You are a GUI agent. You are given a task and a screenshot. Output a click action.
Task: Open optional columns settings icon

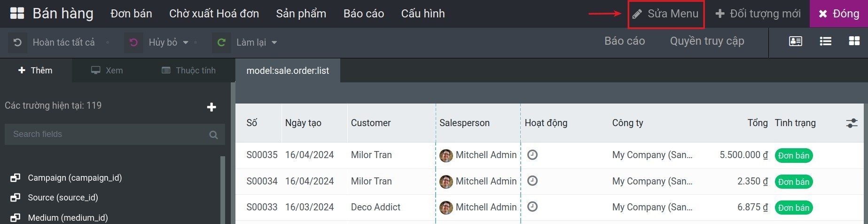[x=852, y=123]
